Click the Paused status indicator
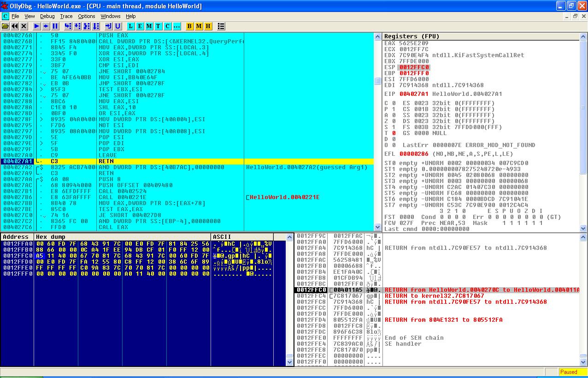Viewport: 588px width, 378px height. click(x=572, y=372)
